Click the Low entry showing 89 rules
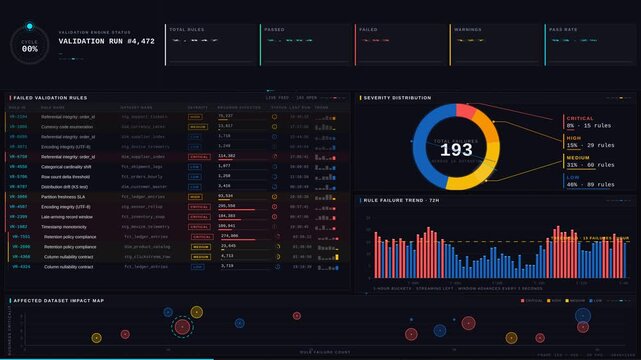This screenshot has width=641, height=360. tap(590, 181)
